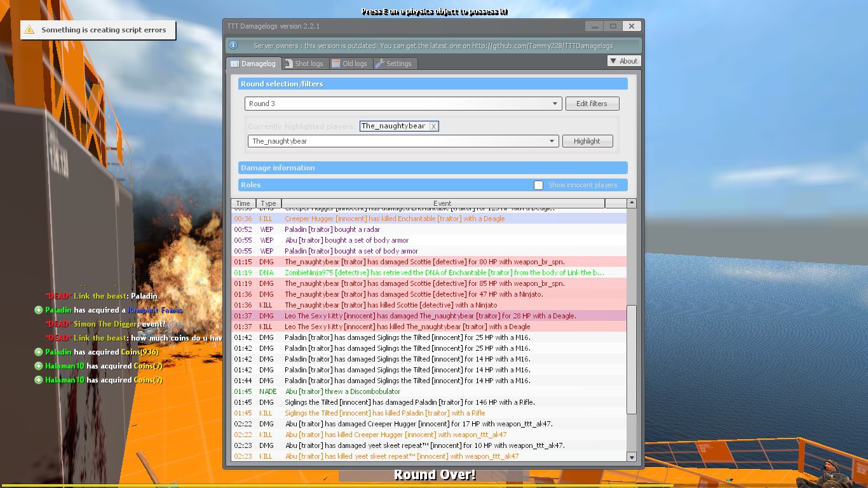Screen dimensions: 868x488
Task: Click the blue info icon in banner
Action: click(x=233, y=46)
